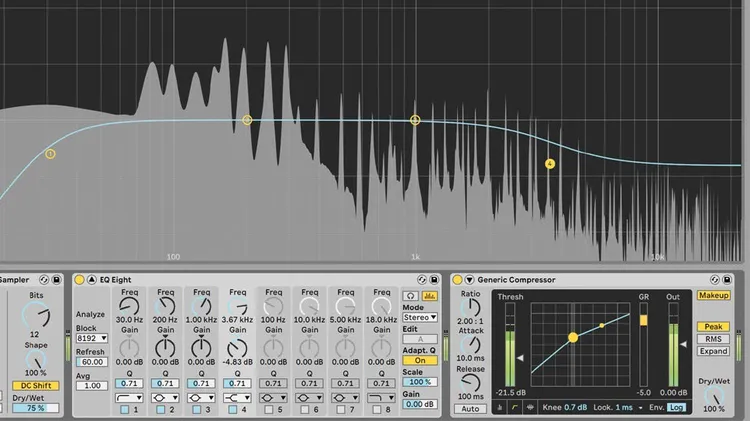This screenshot has width=750, height=421.
Task: Disable EQ band 2 activator checkbox
Action: [161, 410]
